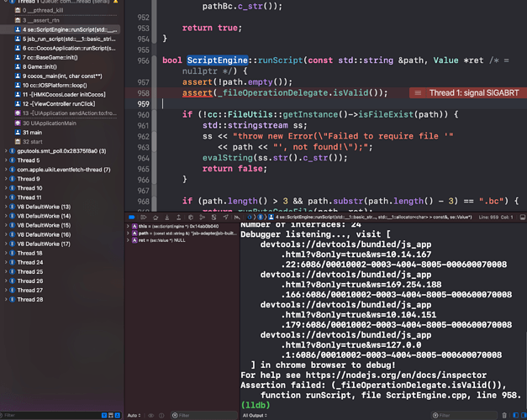The height and width of the screenshot is (420, 527).
Task: Expand Thread 5 disclosure triangle
Action: click(6, 160)
